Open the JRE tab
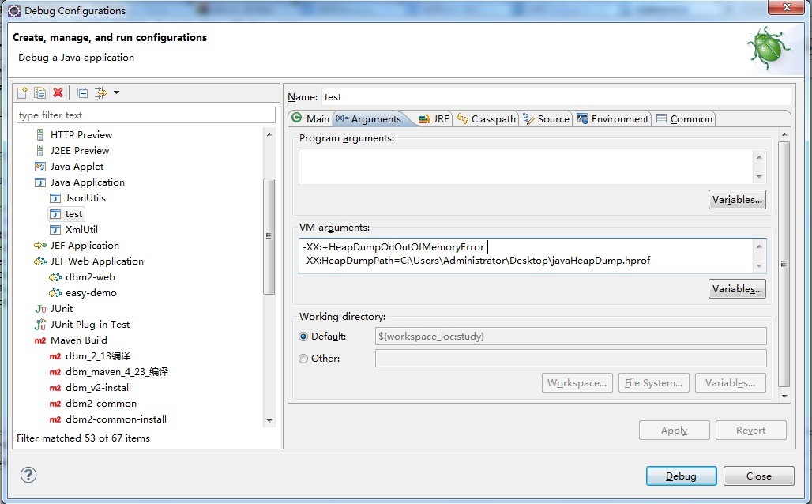Image resolution: width=812 pixels, height=504 pixels. [434, 118]
